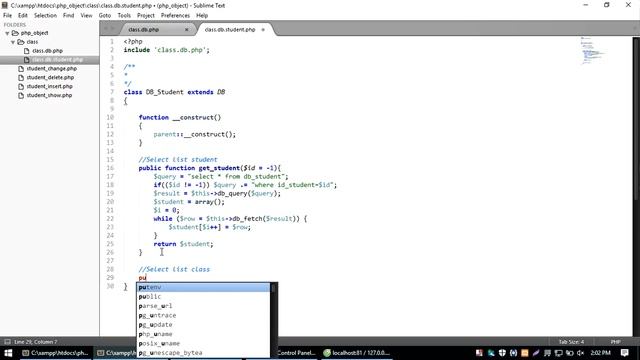Screen dimensions: 640x360
Task: Open first Sublime window on taskbar
Action: [x=55, y=353]
